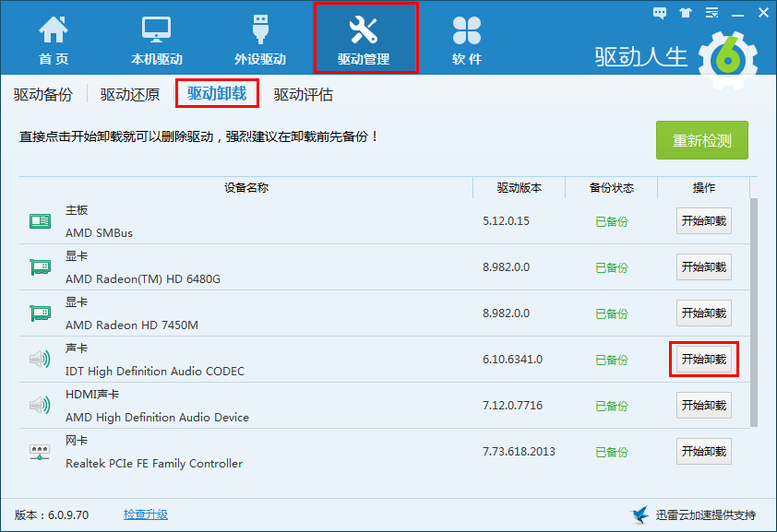This screenshot has width=777, height=532.
Task: Start uninstall for AMD HDMI Audio Device
Action: pos(704,405)
